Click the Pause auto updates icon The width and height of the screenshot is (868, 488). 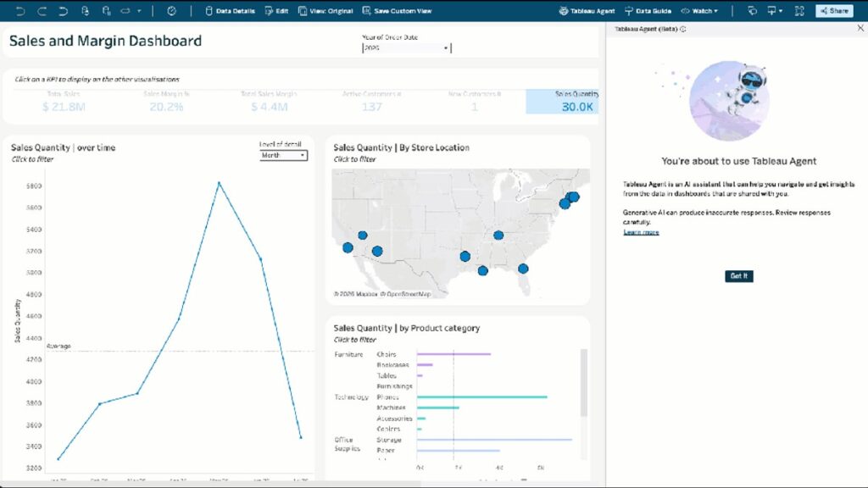(106, 11)
